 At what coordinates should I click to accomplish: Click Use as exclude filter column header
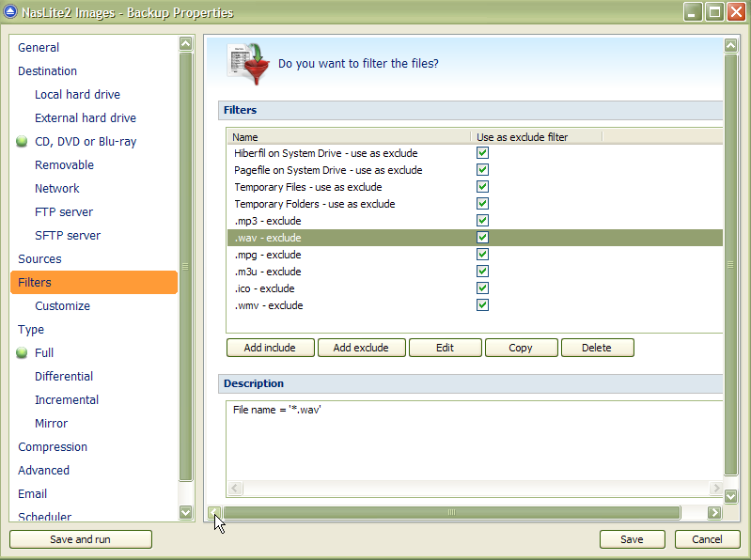tap(537, 137)
